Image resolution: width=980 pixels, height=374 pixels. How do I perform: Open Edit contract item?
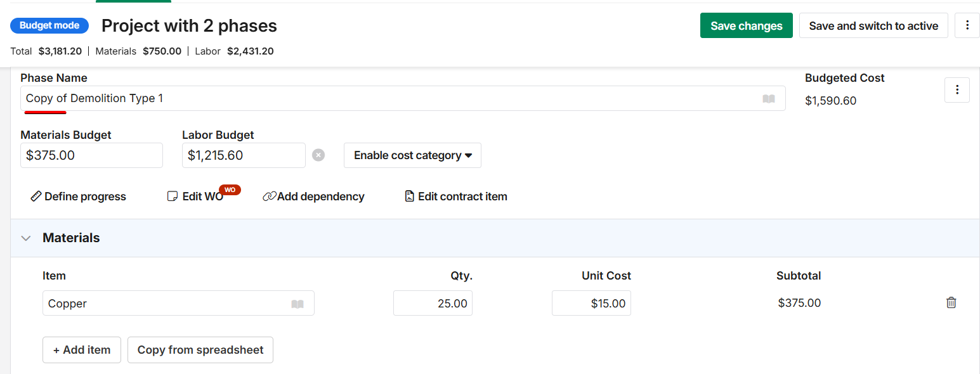(455, 197)
